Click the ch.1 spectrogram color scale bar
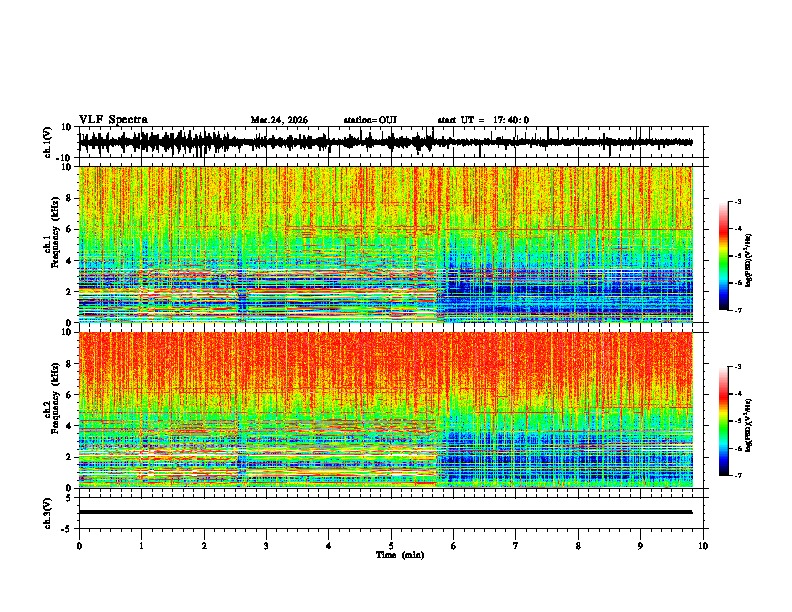This screenshot has width=792, height=612. pos(723,256)
